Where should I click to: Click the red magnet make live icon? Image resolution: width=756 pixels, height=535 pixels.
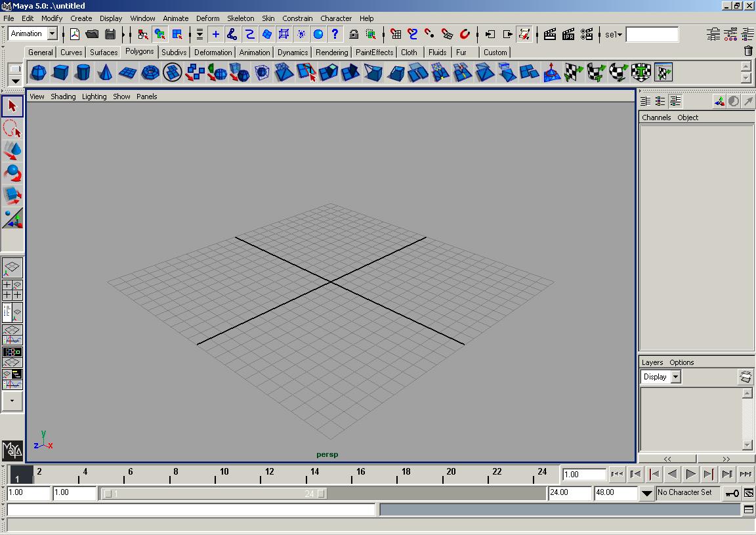click(x=465, y=34)
